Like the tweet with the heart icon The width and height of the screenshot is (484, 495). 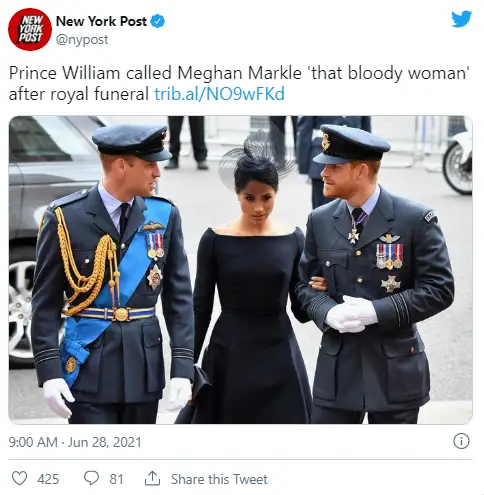(x=19, y=479)
